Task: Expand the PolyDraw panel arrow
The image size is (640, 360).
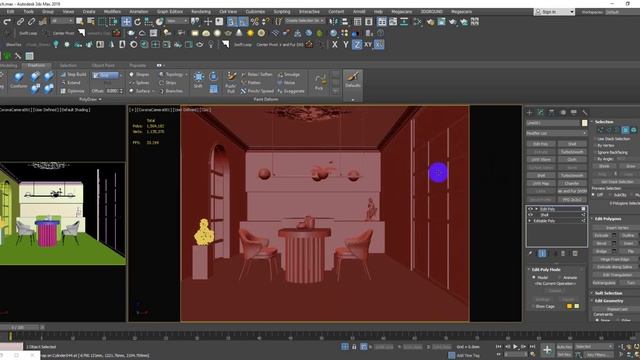Action: tap(100, 99)
